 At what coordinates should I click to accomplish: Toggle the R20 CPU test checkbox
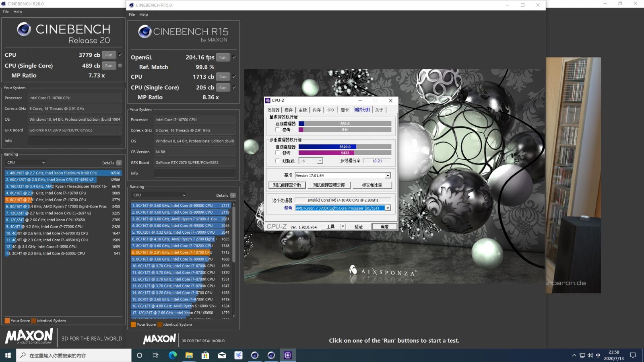pyautogui.click(x=120, y=55)
